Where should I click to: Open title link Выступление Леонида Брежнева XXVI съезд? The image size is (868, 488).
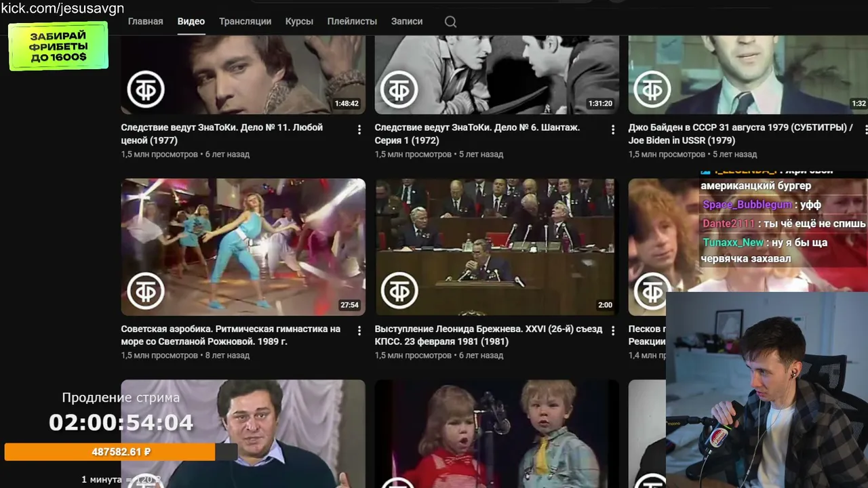tap(488, 335)
